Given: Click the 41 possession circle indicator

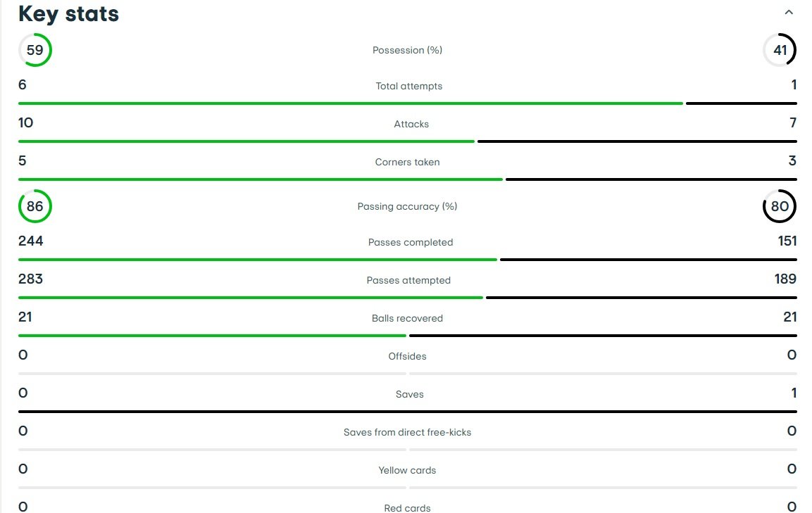Looking at the screenshot, I should pyautogui.click(x=780, y=50).
